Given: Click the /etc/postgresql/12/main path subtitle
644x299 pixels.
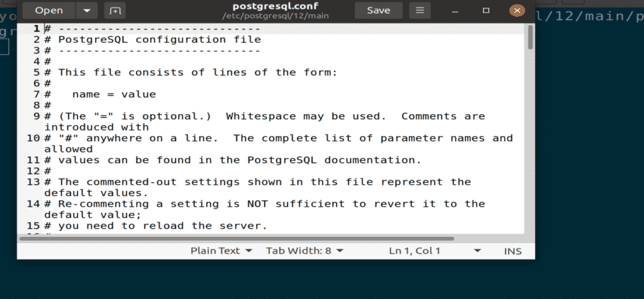Looking at the screenshot, I should pyautogui.click(x=275, y=16).
